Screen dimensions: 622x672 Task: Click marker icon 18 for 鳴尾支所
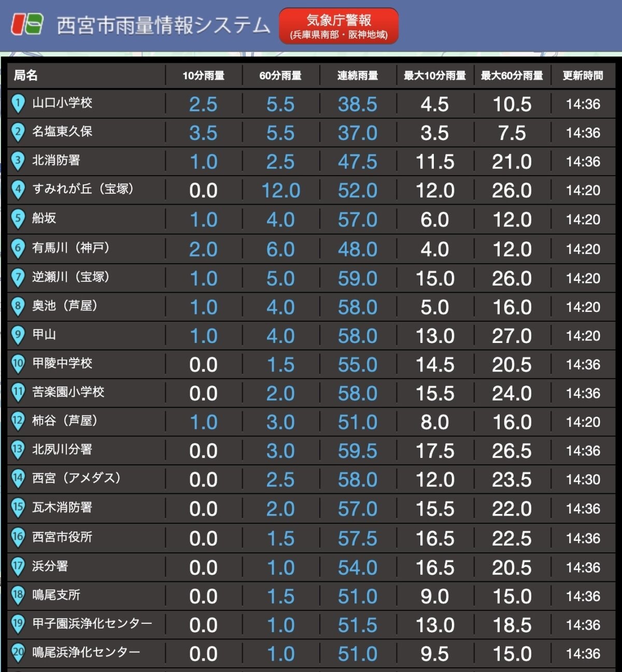click(18, 596)
